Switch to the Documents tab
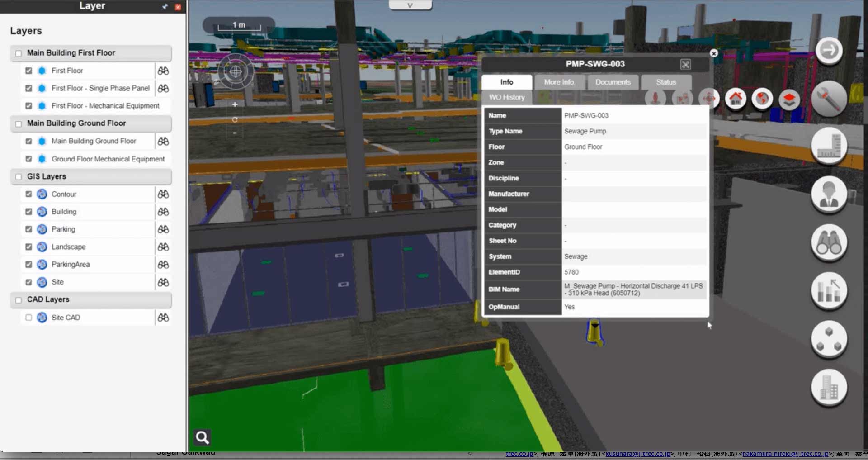The height and width of the screenshot is (460, 868). click(x=613, y=82)
